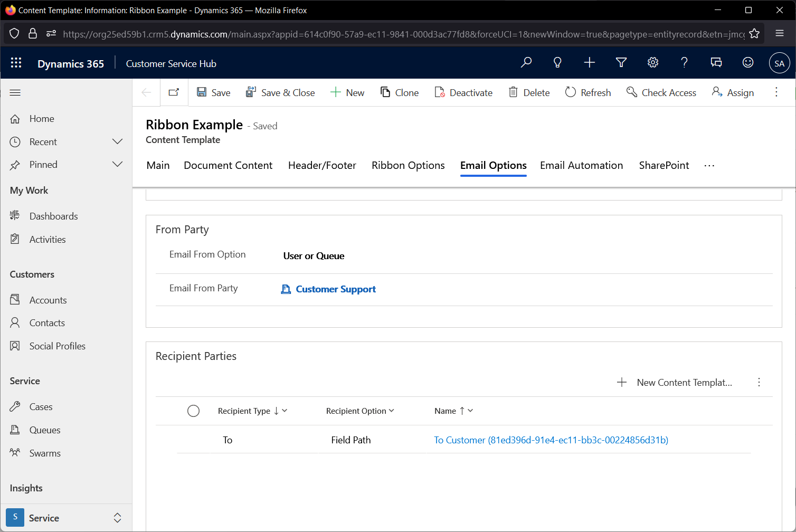The image size is (796, 532).
Task: Switch to the Ribbon Options tab
Action: (408, 166)
